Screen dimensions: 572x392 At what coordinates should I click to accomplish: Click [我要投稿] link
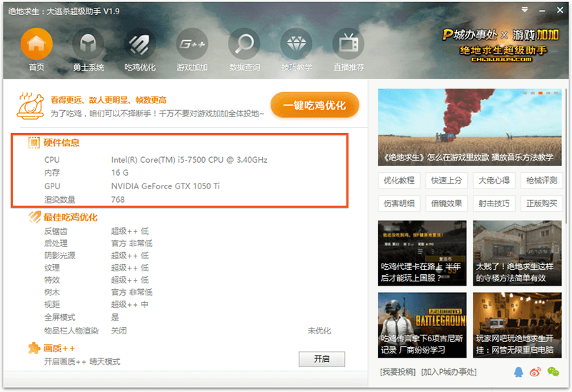tap(398, 372)
